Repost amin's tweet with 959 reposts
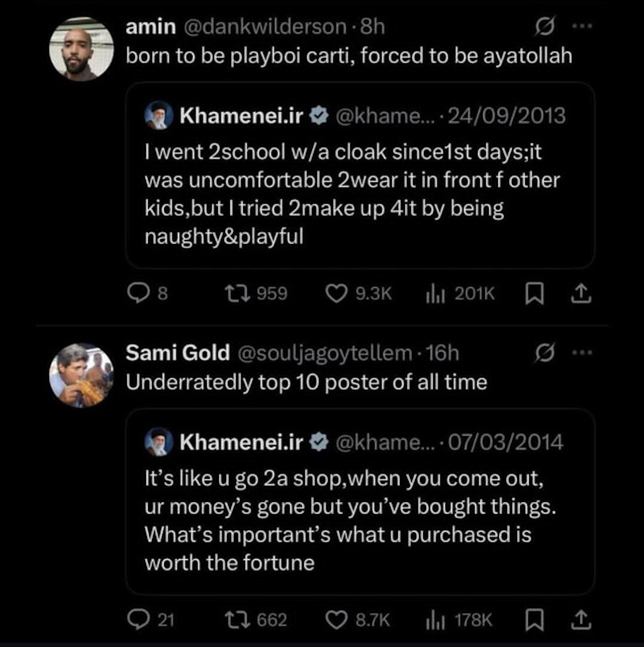The width and height of the screenshot is (644, 647). point(237,293)
